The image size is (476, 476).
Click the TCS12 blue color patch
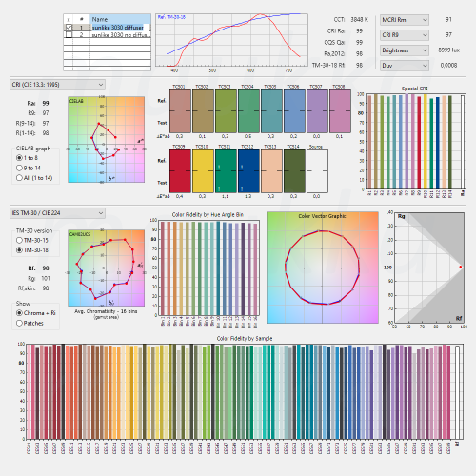pyautogui.click(x=248, y=171)
